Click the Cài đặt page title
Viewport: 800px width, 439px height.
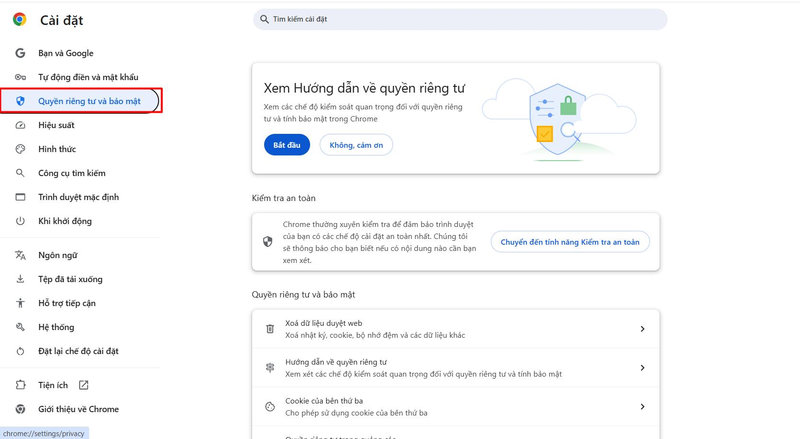(61, 20)
